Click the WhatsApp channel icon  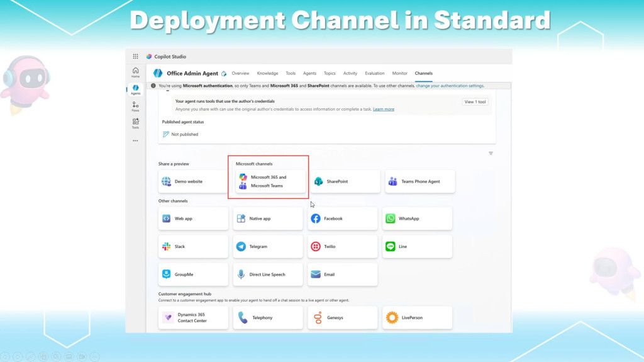point(390,218)
